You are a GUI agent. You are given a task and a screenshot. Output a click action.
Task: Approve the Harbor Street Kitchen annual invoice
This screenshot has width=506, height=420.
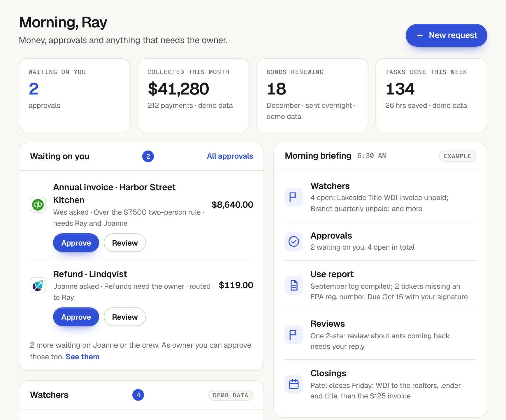pyautogui.click(x=76, y=243)
